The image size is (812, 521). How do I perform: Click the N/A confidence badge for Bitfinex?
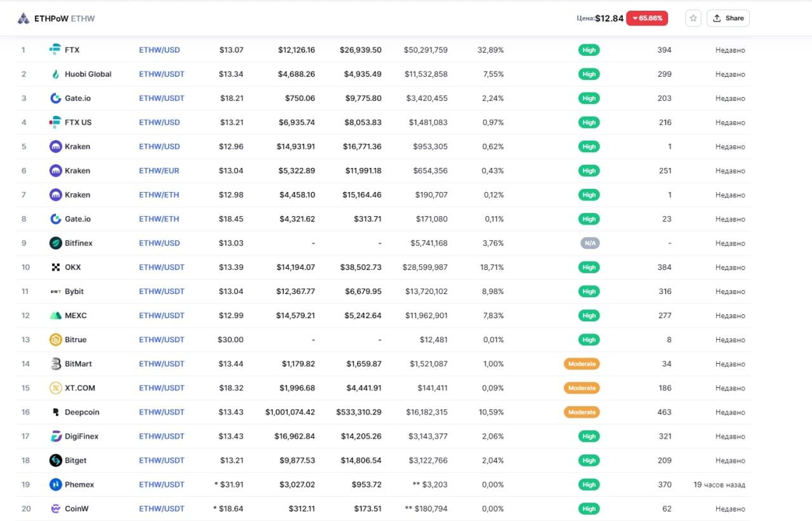coord(589,243)
